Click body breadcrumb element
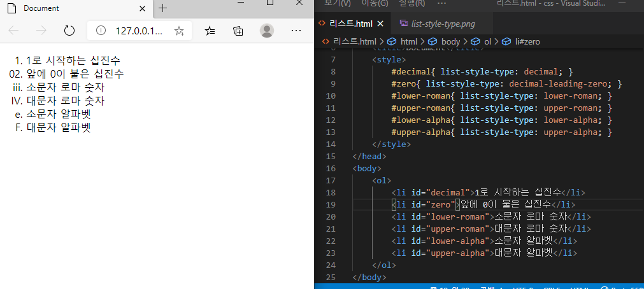Viewport: 644px width, 289px height. pyautogui.click(x=450, y=41)
